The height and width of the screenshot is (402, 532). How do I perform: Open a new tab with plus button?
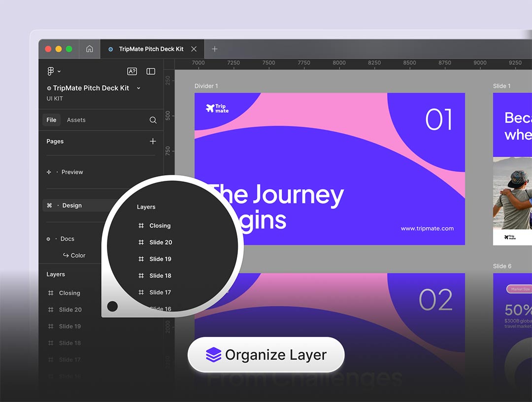214,49
